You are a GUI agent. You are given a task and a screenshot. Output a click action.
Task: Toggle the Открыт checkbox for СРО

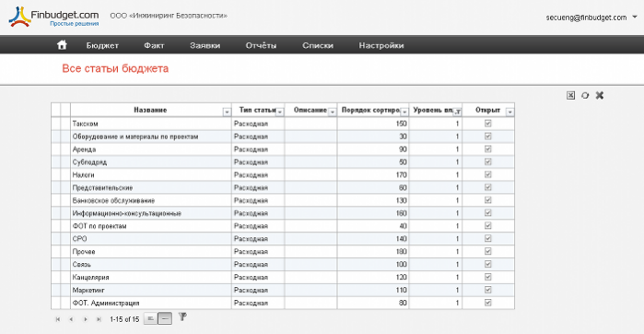(x=488, y=239)
